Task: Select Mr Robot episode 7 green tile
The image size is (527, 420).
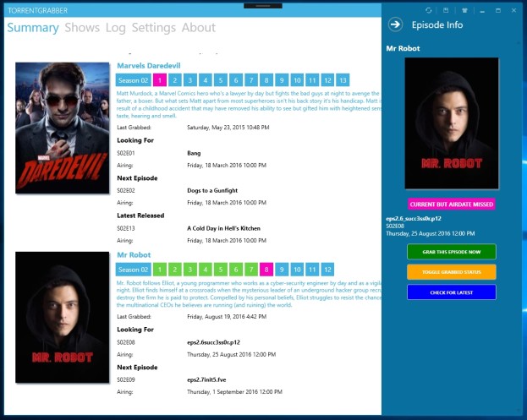Action: coord(251,270)
